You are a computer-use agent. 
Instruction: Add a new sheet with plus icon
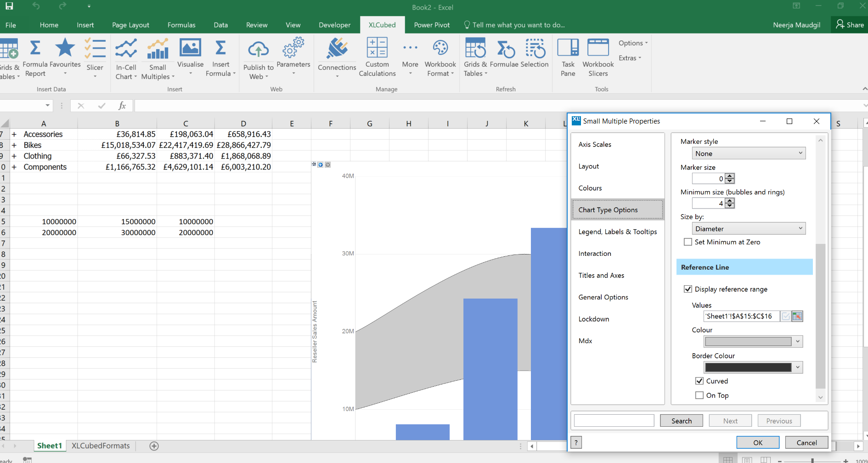pos(154,446)
